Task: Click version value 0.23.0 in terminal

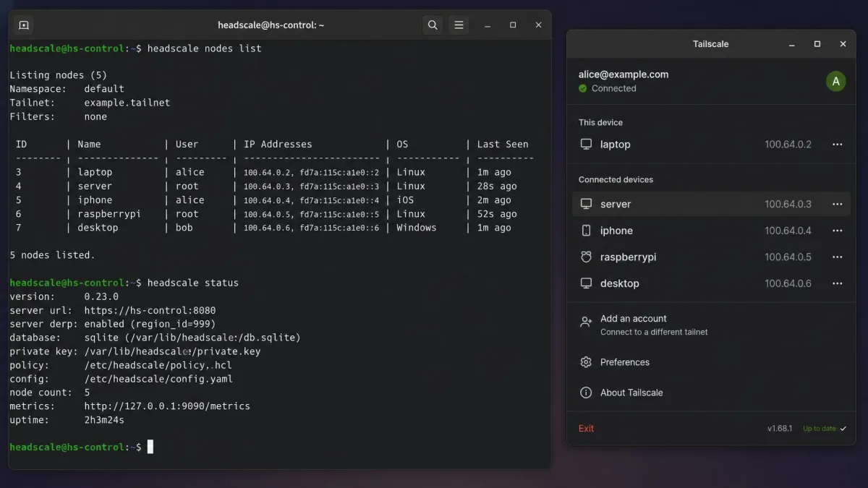Action: [101, 296]
